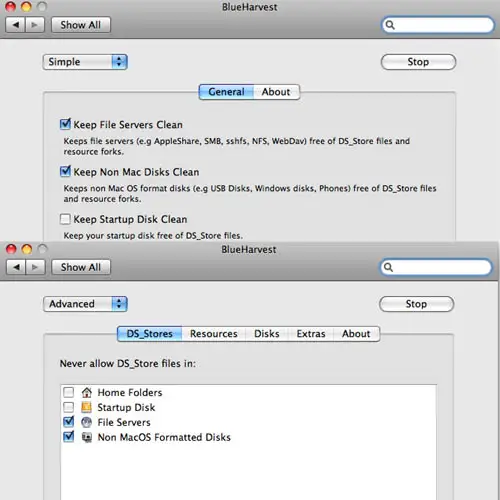Screen dimensions: 500x500
Task: Click the magnifier icon in the lower search field
Action: click(388, 267)
